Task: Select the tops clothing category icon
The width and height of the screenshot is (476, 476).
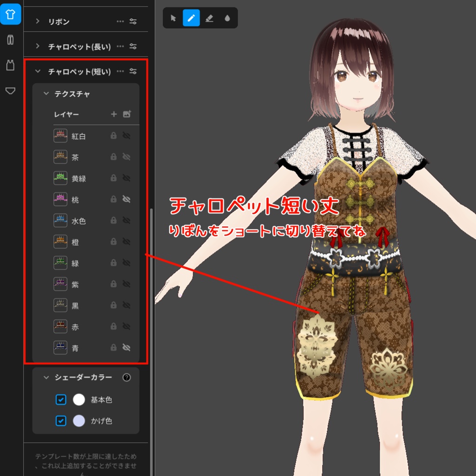Action: click(10, 14)
